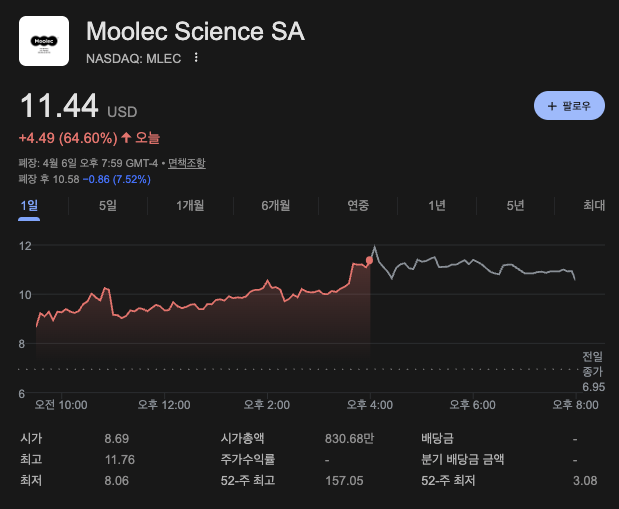Screen dimensions: 619x509
Task: Open the three-dot more options menu
Action: pyautogui.click(x=196, y=58)
